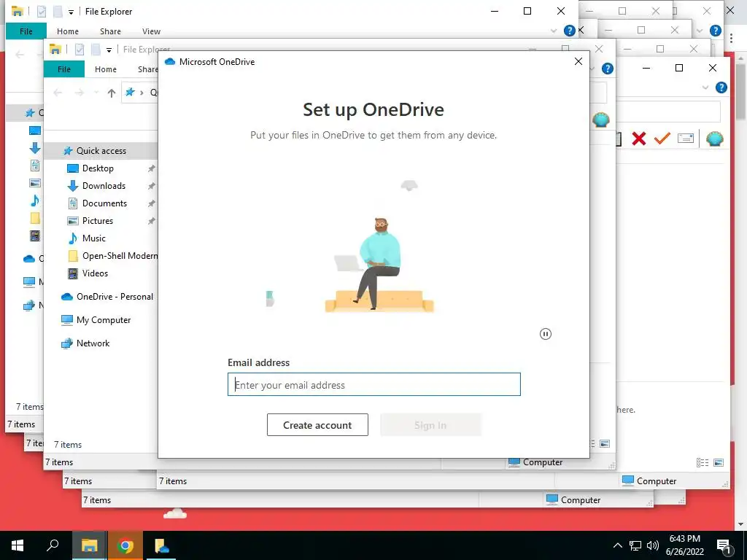Open File Explorer from the taskbar
This screenshot has height=560, width=747.
point(89,545)
